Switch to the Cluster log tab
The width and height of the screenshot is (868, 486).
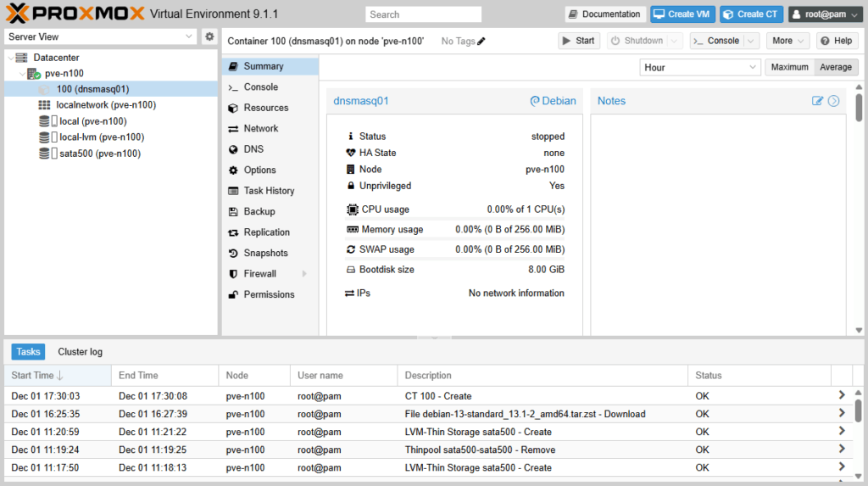pos(80,352)
